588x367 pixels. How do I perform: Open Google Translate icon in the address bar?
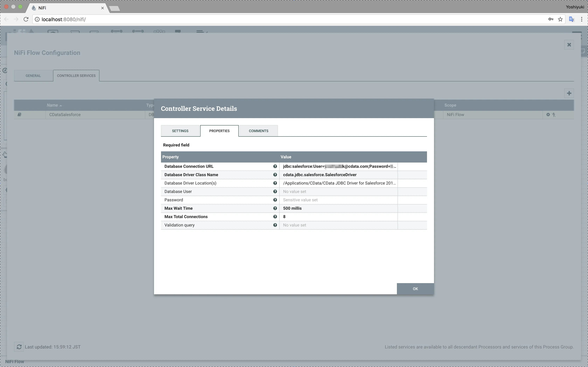(572, 19)
